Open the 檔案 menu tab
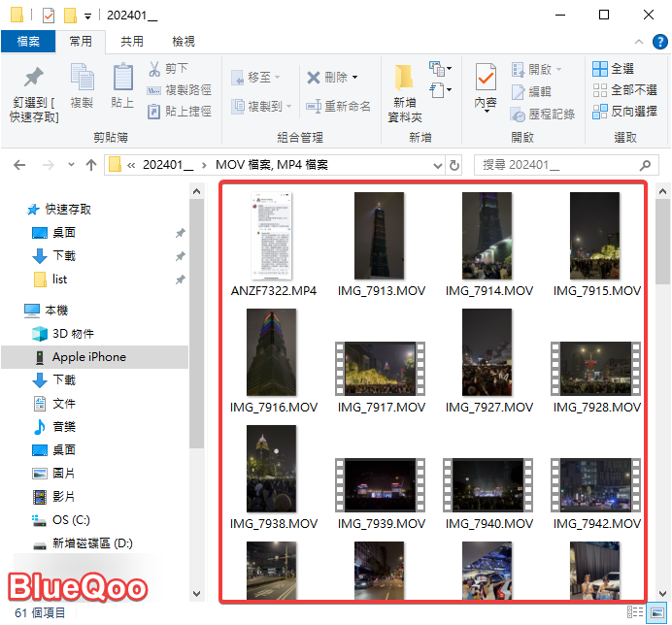Image resolution: width=672 pixels, height=625 pixels. (x=28, y=42)
